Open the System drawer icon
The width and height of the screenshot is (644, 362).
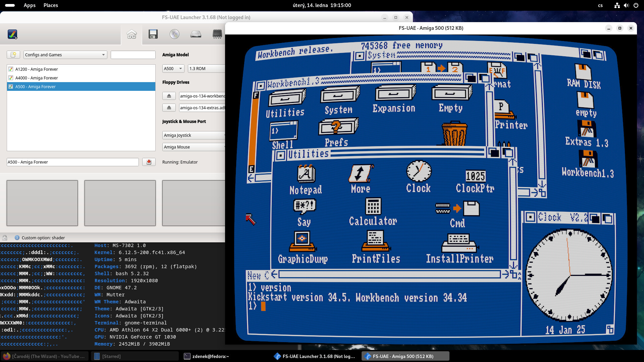[x=339, y=95]
